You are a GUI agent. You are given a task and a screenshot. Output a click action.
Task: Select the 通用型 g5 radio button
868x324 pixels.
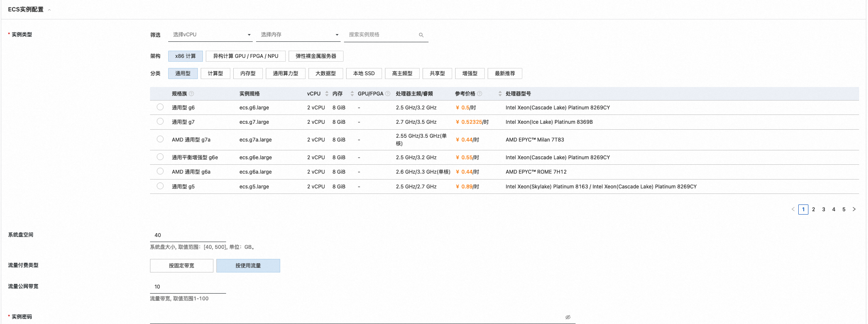click(160, 186)
